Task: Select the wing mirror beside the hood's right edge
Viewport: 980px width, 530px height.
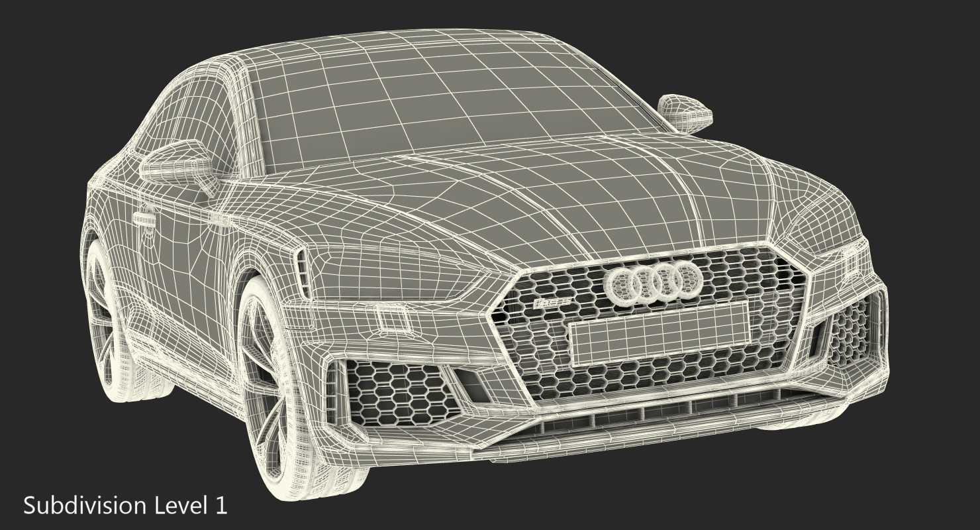Action: 685,113
